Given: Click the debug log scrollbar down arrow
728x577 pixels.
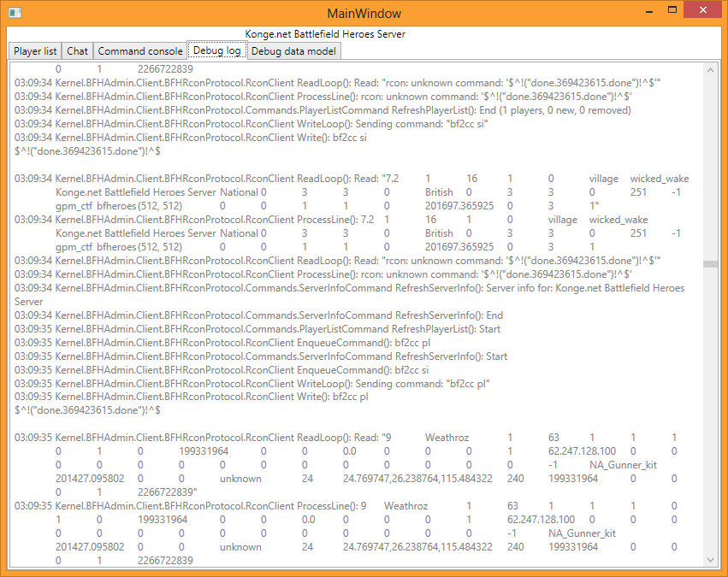Looking at the screenshot, I should pos(710,560).
